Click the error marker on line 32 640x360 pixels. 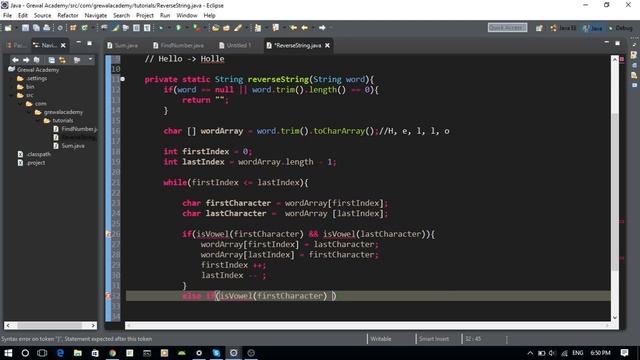tap(108, 296)
